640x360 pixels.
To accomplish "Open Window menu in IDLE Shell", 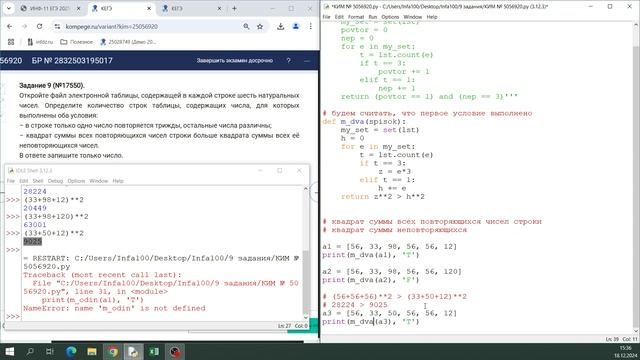I will (98, 181).
